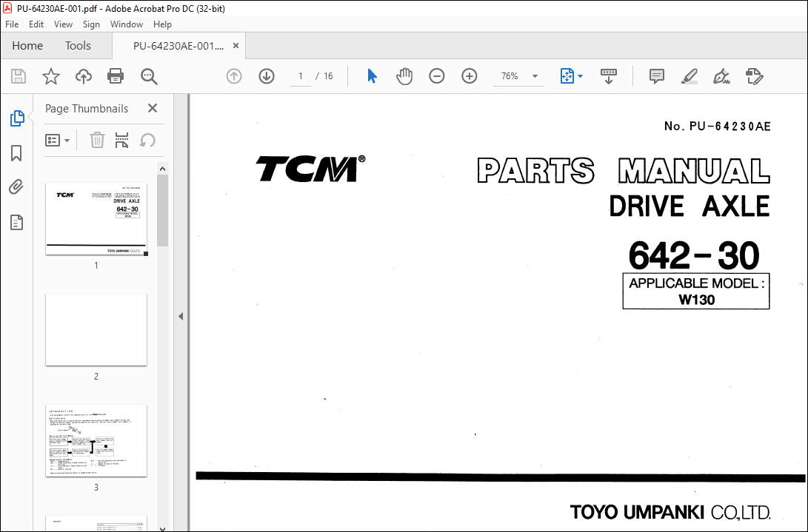Close the PU-64230AE-001 document tab

coord(236,45)
